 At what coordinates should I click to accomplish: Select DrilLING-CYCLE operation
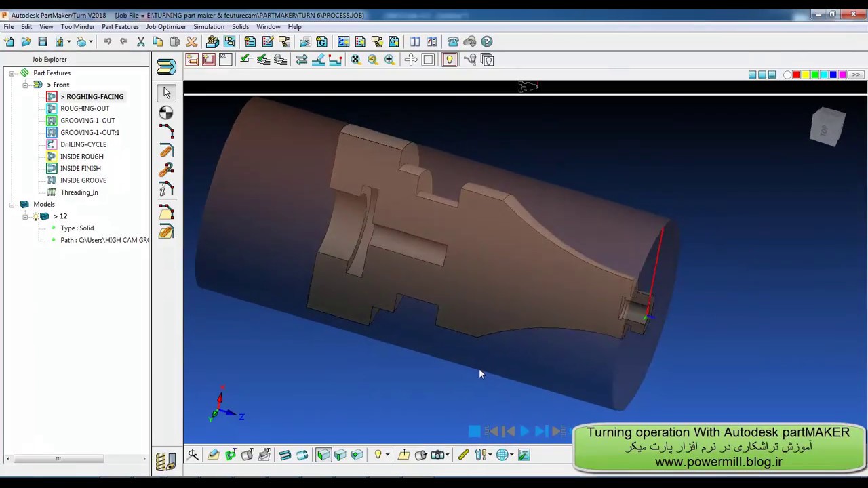[x=83, y=144]
